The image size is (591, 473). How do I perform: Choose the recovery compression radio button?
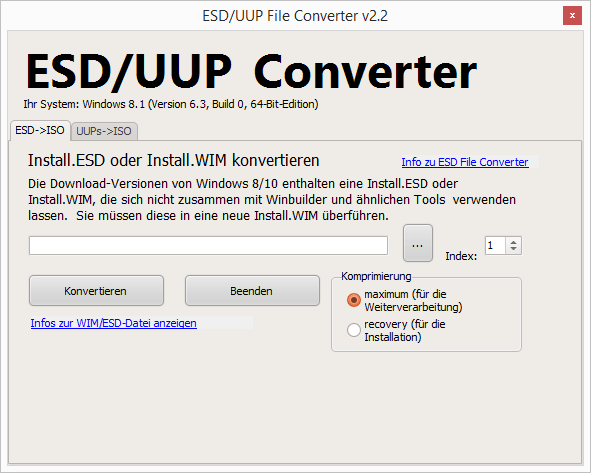coord(354,330)
